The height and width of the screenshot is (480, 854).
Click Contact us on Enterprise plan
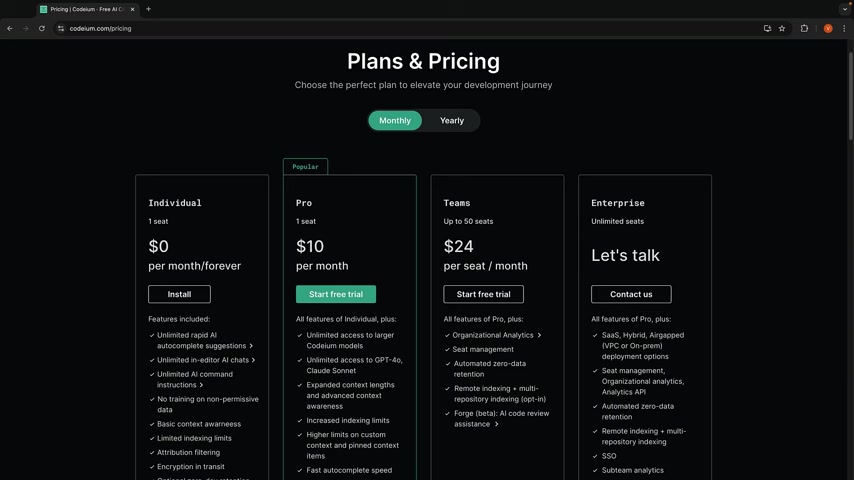tap(631, 294)
